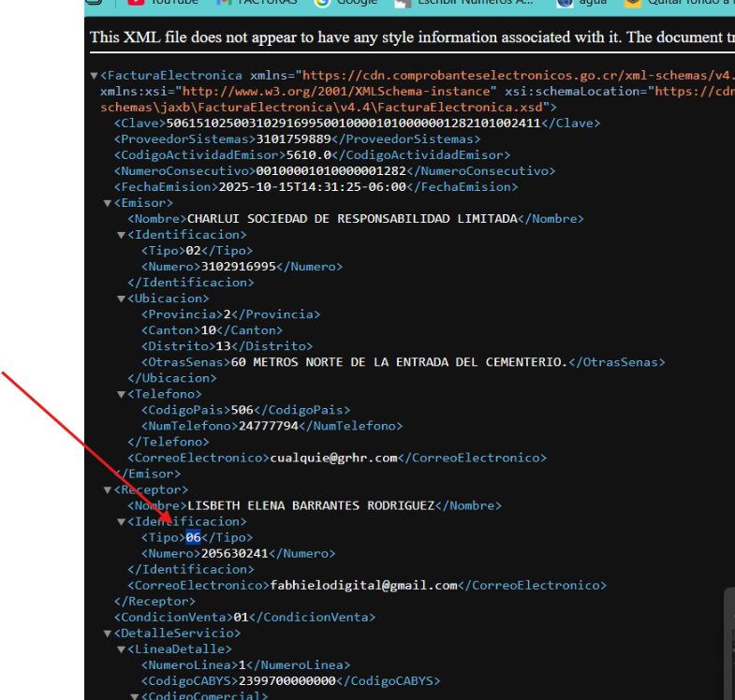
Task: Collapse the LineaDetalle node
Action: 121,649
